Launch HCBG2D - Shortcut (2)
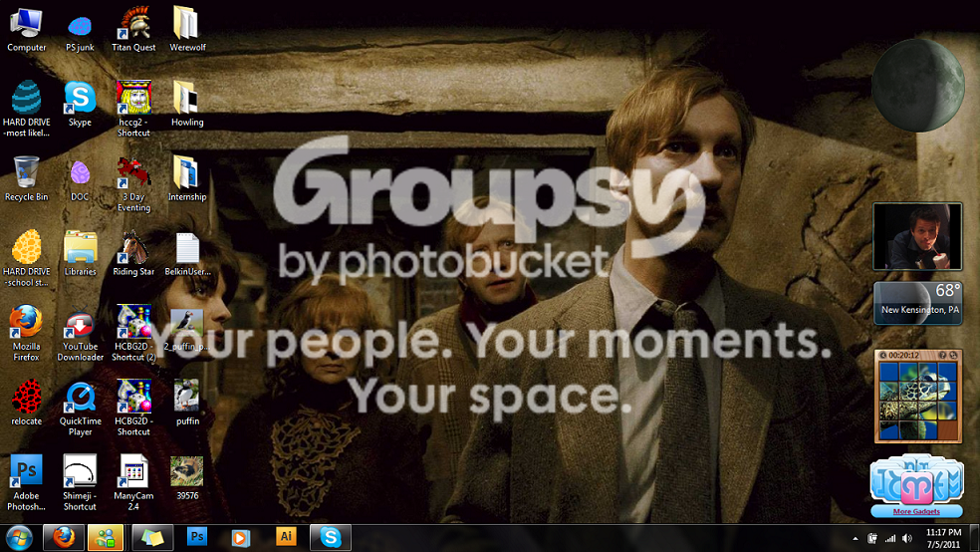The image size is (980, 552). pos(133,333)
